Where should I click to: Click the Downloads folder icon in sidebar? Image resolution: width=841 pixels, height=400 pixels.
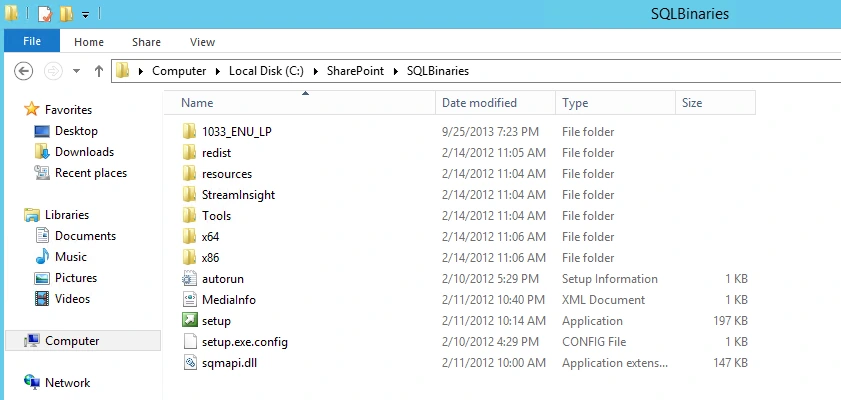(x=42, y=152)
